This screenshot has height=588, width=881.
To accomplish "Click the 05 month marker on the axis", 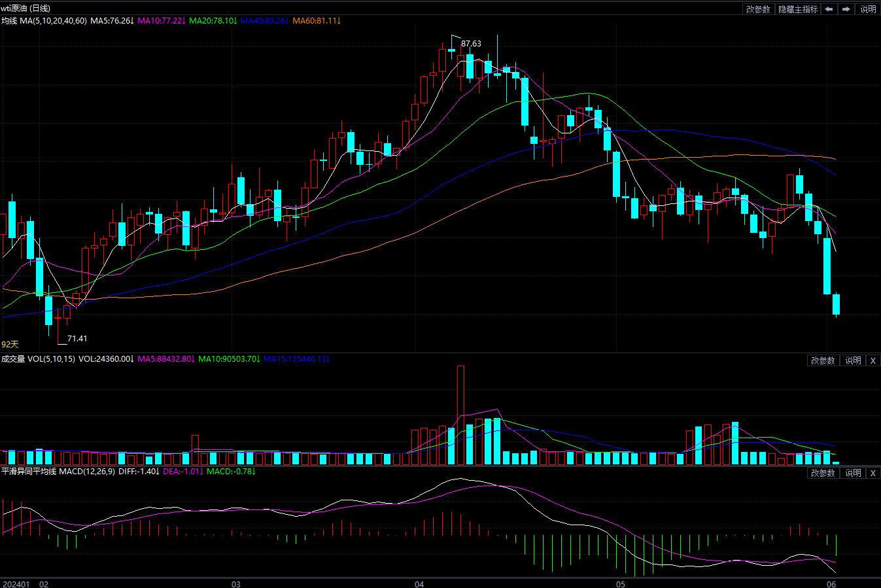I will point(621,583).
